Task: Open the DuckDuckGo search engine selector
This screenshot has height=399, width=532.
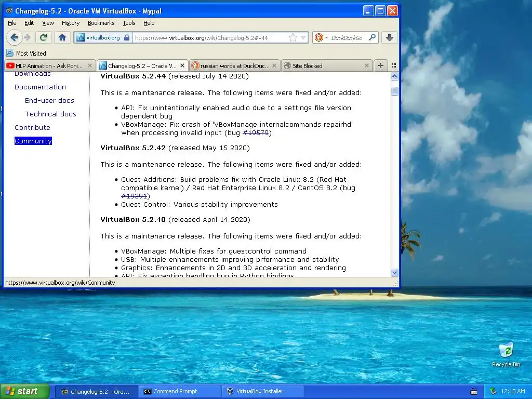Action: (x=321, y=37)
